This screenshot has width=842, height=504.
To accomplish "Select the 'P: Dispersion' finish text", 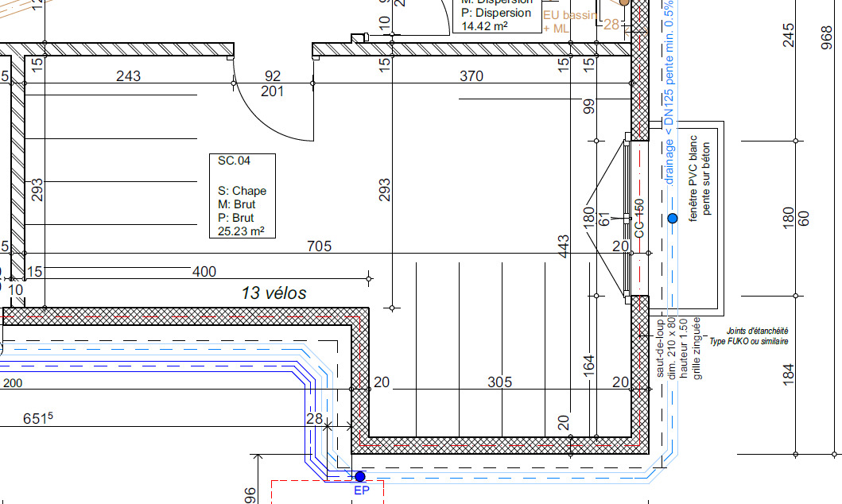I will point(496,13).
